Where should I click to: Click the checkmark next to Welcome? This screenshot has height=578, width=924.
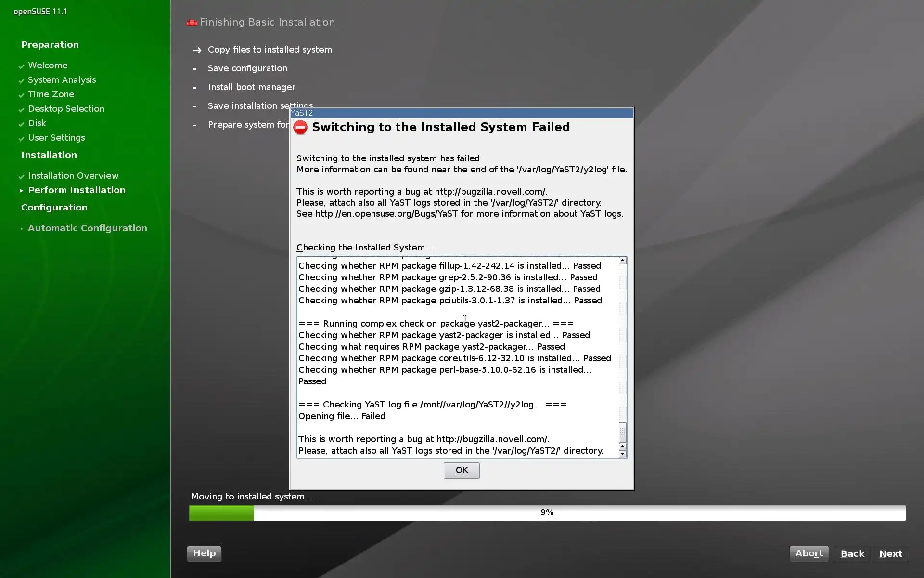[x=21, y=66]
